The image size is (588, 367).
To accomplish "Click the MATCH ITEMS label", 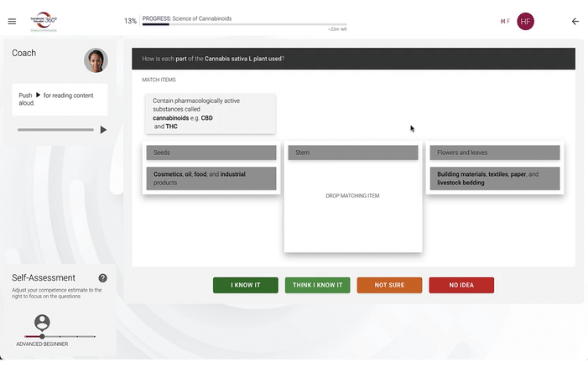I will (159, 80).
